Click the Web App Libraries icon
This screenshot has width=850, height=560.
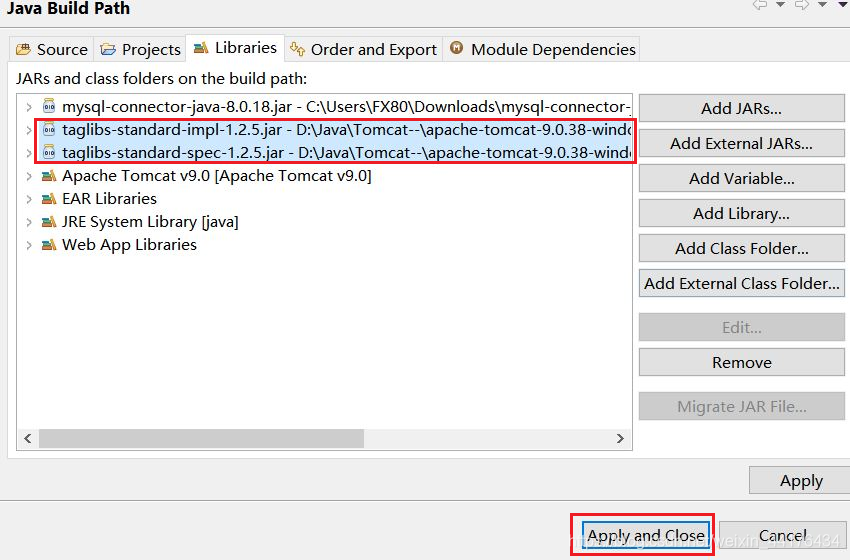click(49, 244)
